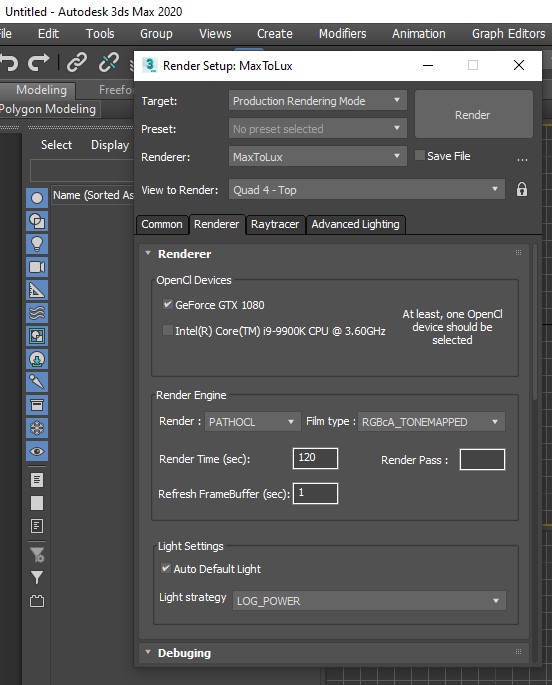Viewport: 552px width, 685px height.
Task: Open Scene Explorer Select menu
Action: click(56, 145)
